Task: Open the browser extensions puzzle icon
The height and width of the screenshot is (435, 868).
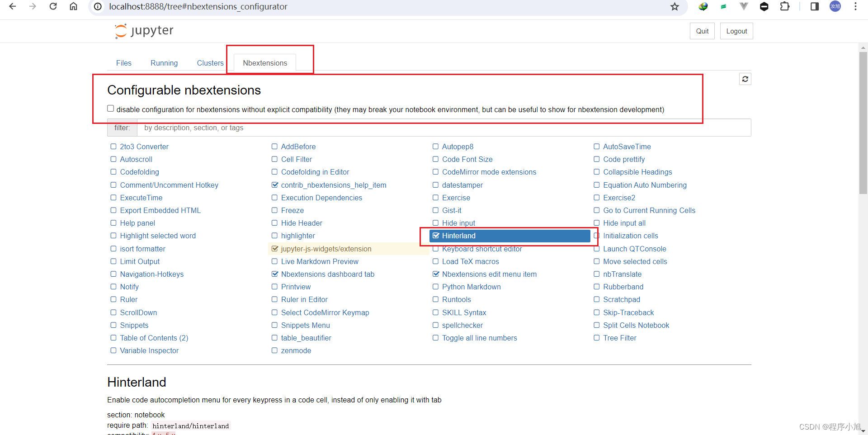Action: [785, 6]
